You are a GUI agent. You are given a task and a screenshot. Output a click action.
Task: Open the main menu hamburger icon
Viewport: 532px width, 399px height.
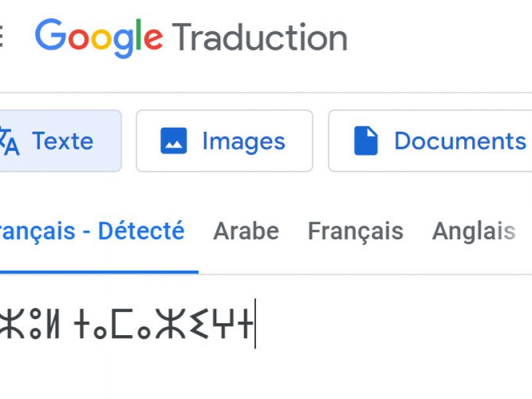pyautogui.click(x=2, y=37)
